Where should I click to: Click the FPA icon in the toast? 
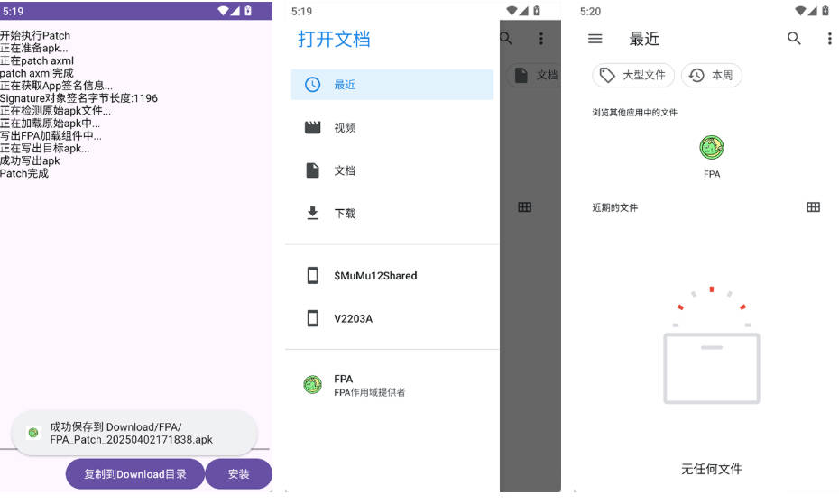coord(33,433)
